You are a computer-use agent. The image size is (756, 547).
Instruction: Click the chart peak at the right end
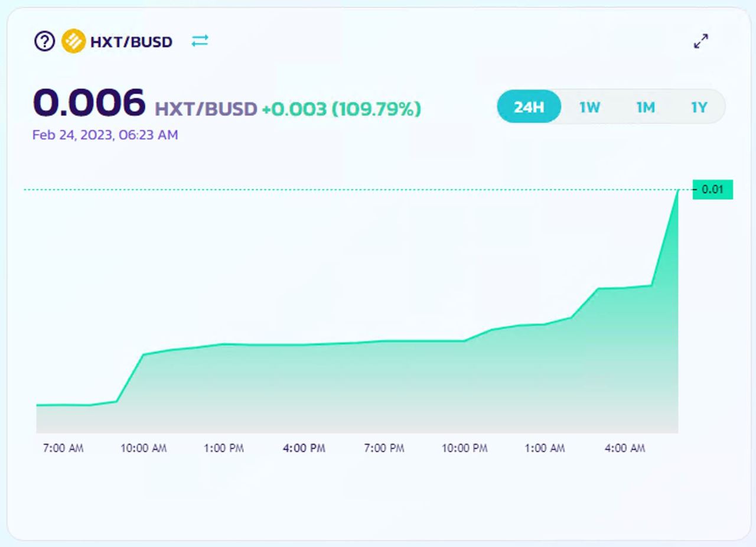pyautogui.click(x=677, y=190)
